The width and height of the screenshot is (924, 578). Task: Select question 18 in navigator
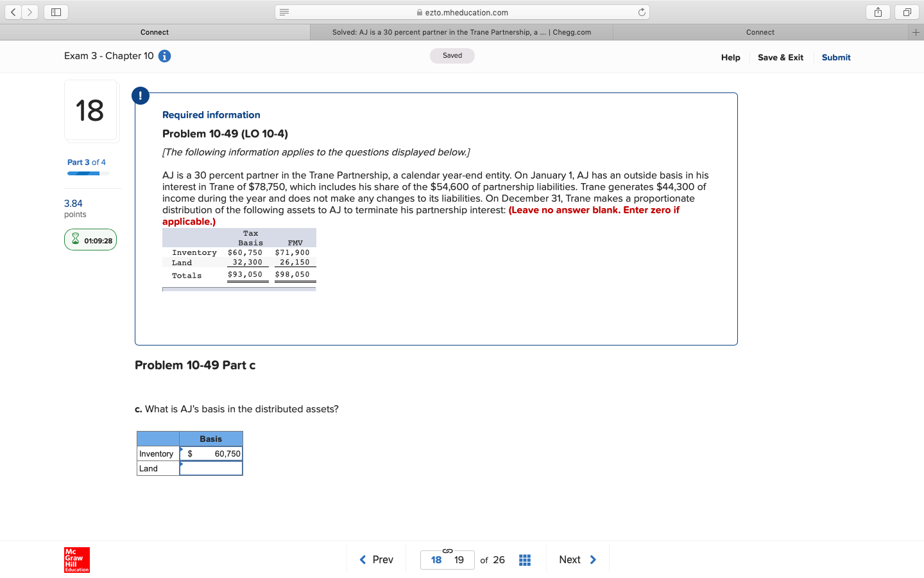pyautogui.click(x=436, y=560)
